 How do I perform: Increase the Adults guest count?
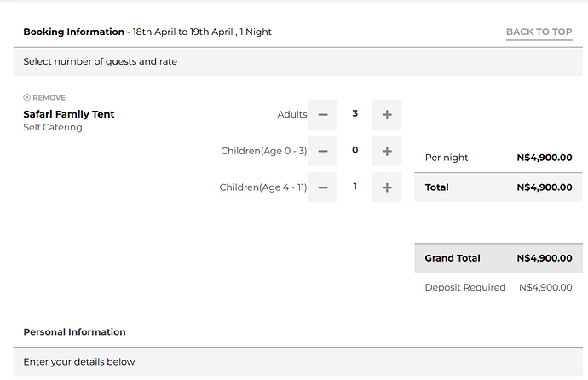387,115
